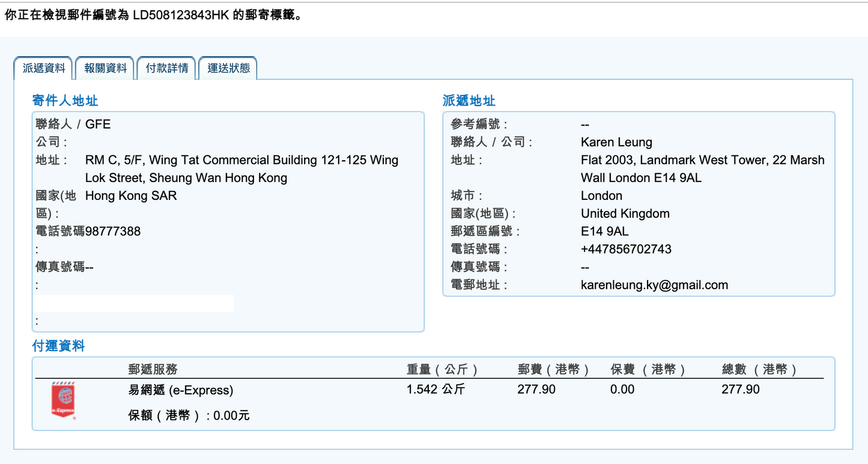Open the 報關資料 tab
868x464 pixels.
[x=105, y=68]
